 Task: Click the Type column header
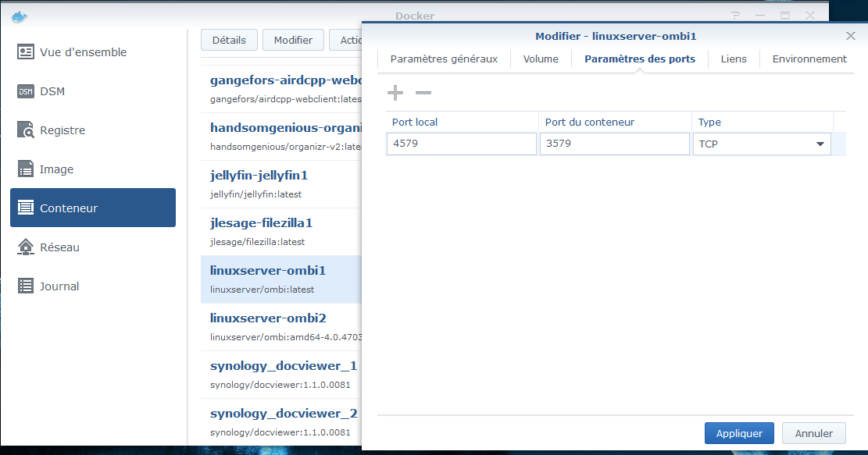pyautogui.click(x=763, y=123)
